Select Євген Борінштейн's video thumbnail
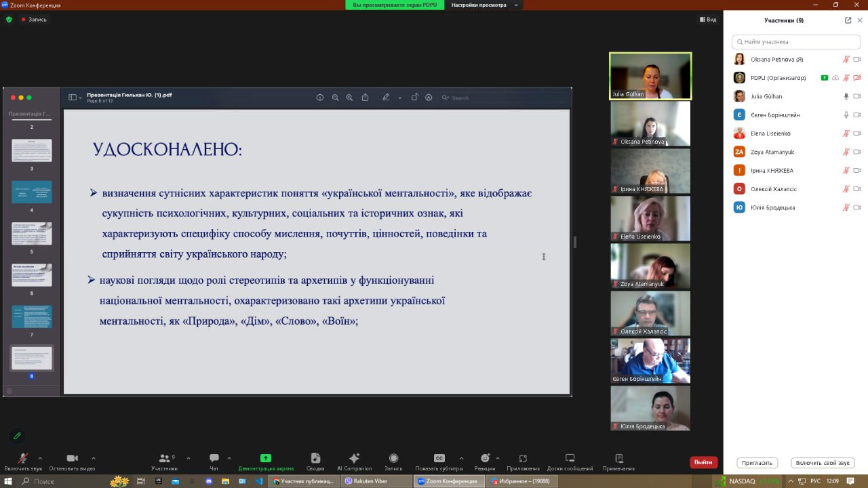 pyautogui.click(x=650, y=361)
